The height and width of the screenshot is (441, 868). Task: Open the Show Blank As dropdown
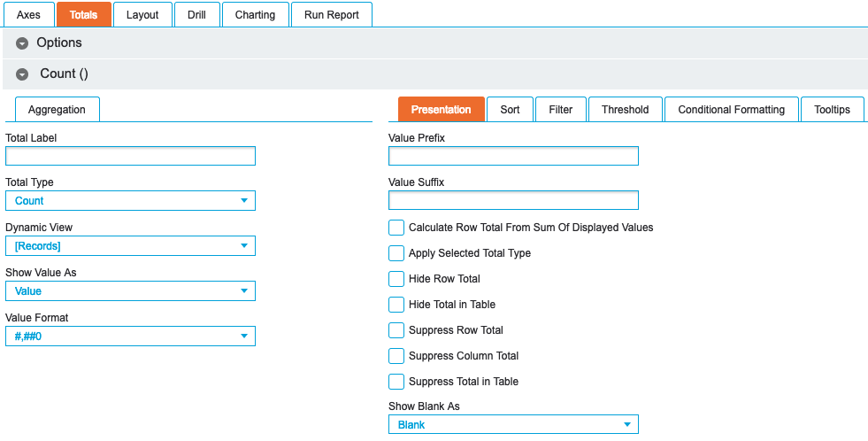point(513,425)
